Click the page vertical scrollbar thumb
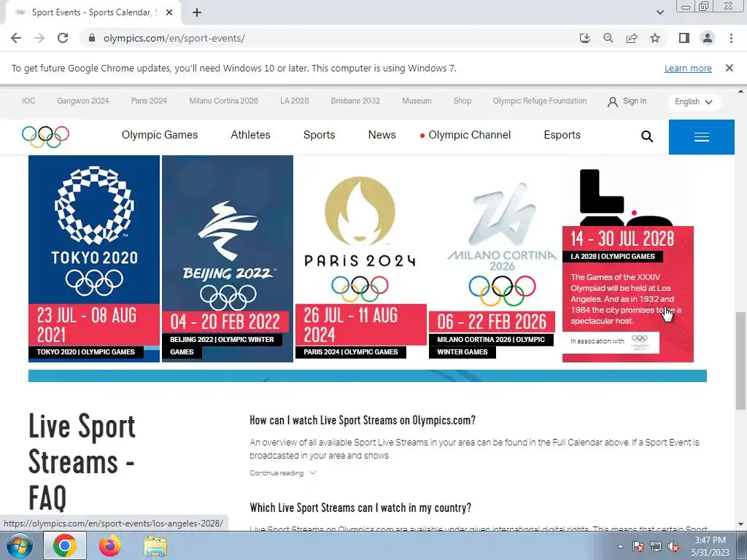The image size is (747, 560). (741, 360)
